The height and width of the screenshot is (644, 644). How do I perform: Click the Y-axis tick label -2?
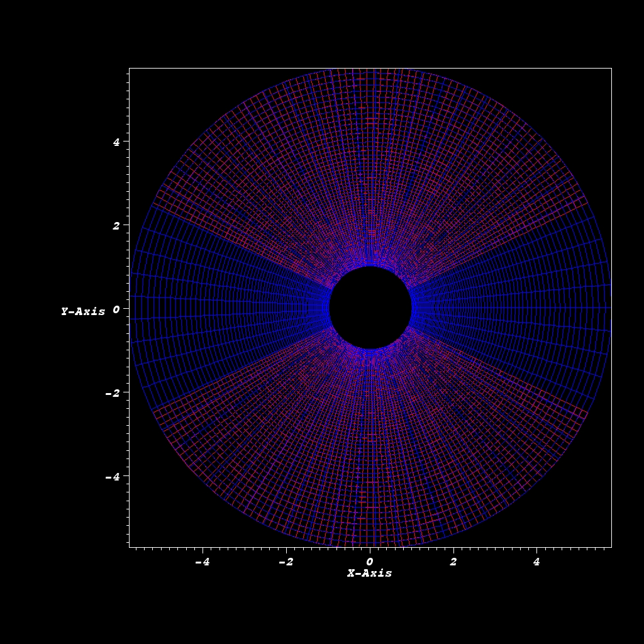(x=113, y=393)
